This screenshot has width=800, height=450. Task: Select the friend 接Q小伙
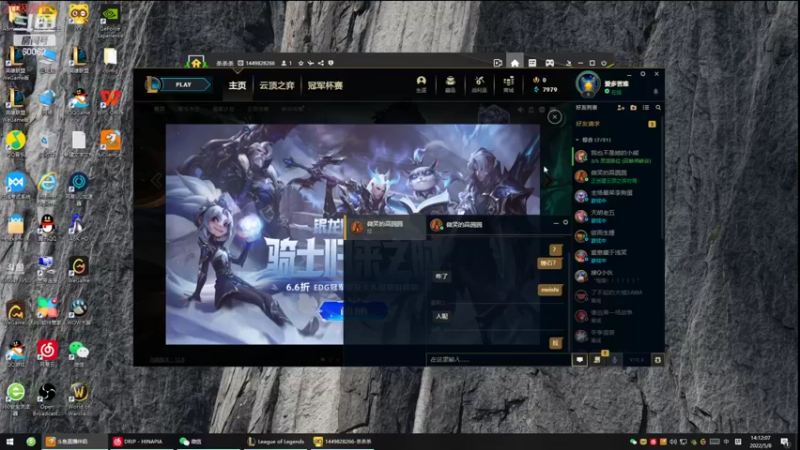(616, 276)
